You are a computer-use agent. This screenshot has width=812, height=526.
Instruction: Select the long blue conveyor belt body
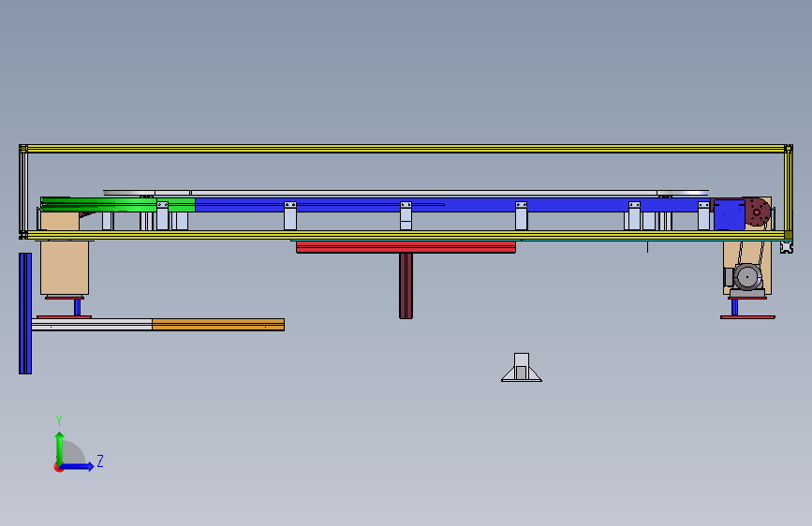pyautogui.click(x=451, y=205)
